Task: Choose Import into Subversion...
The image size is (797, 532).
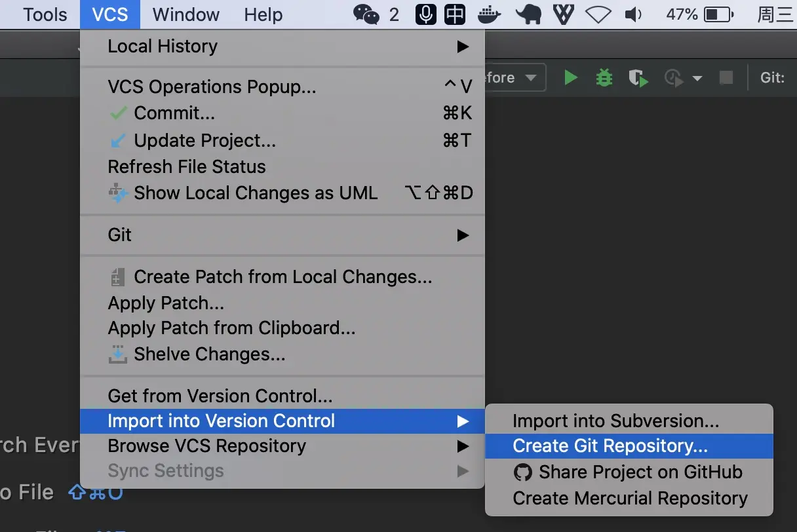Action: (629, 421)
